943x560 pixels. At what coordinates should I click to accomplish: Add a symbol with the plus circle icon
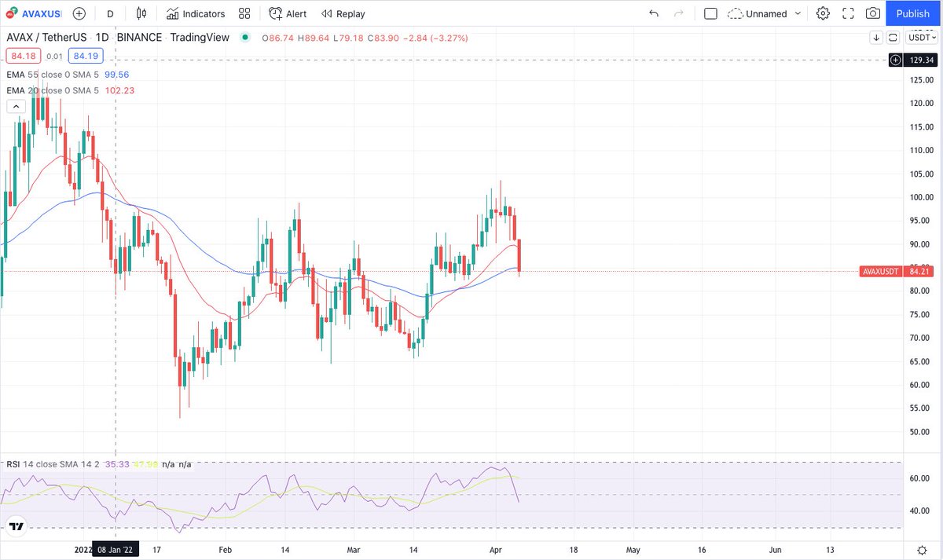(79, 13)
